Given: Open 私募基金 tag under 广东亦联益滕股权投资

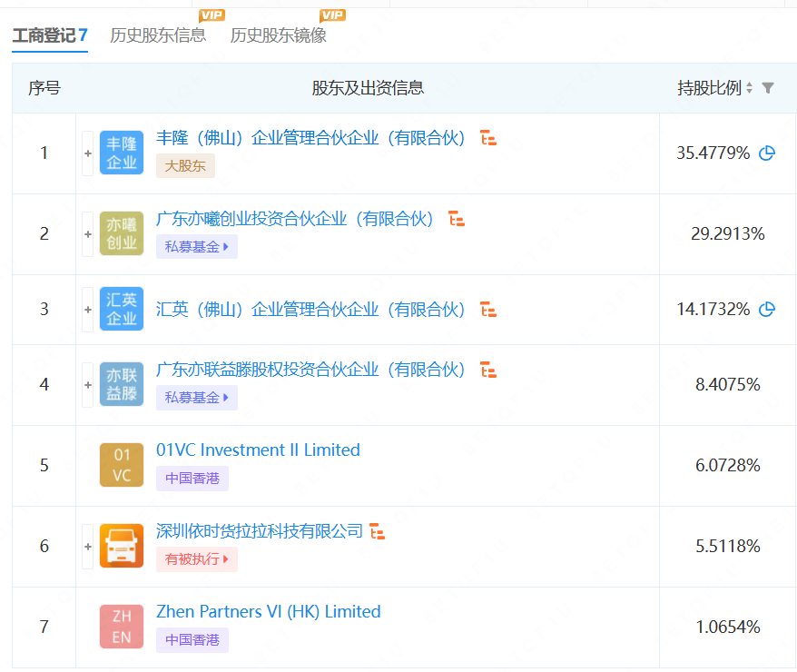Looking at the screenshot, I should (197, 398).
